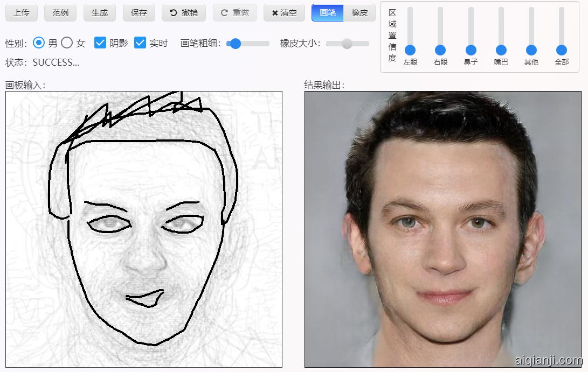Image resolution: width=588 pixels, height=372 pixels.
Task: Click the 上传 upload button
Action: 22,13
